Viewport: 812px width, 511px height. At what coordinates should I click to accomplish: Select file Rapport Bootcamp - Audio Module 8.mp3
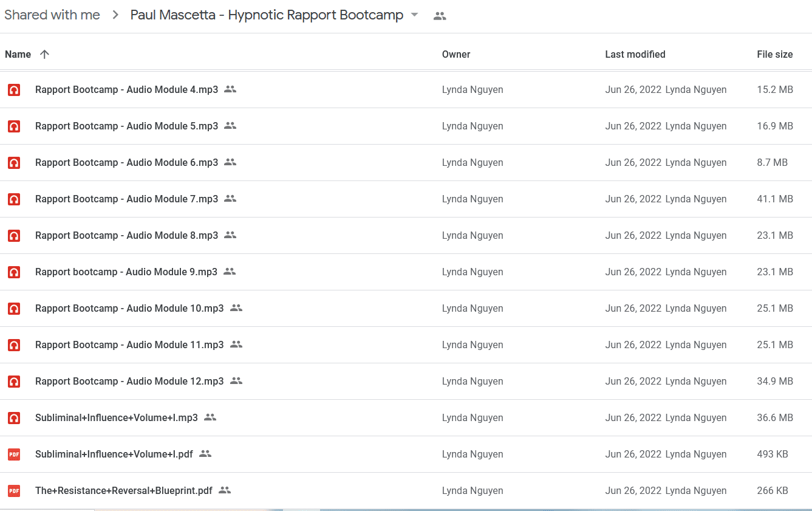(x=126, y=235)
